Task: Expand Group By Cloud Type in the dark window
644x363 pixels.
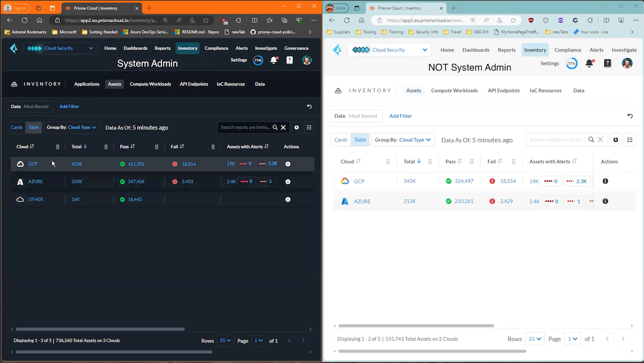Action: click(72, 127)
